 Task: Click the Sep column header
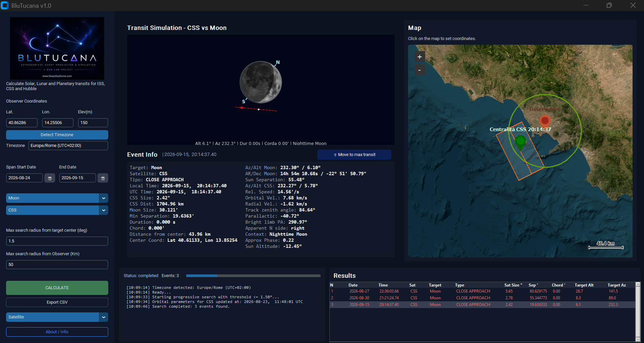[533, 285]
